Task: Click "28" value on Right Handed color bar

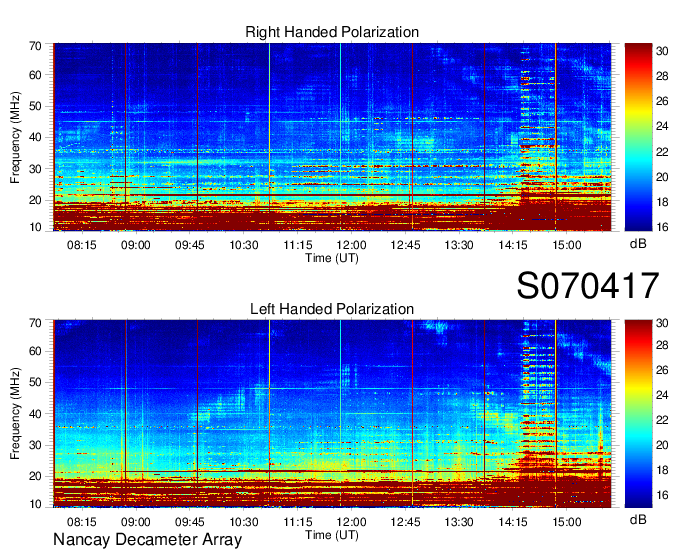Action: [662, 77]
